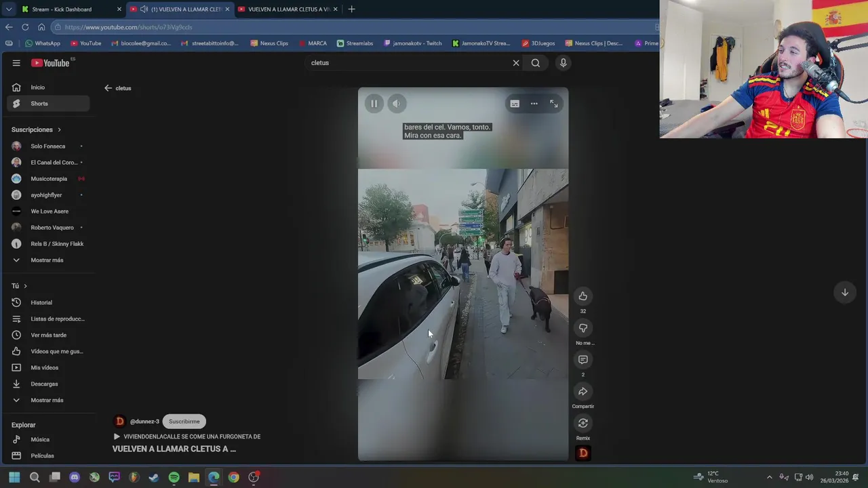The height and width of the screenshot is (488, 868).
Task: Open El Canal del Coro subscription
Action: pyautogui.click(x=47, y=163)
